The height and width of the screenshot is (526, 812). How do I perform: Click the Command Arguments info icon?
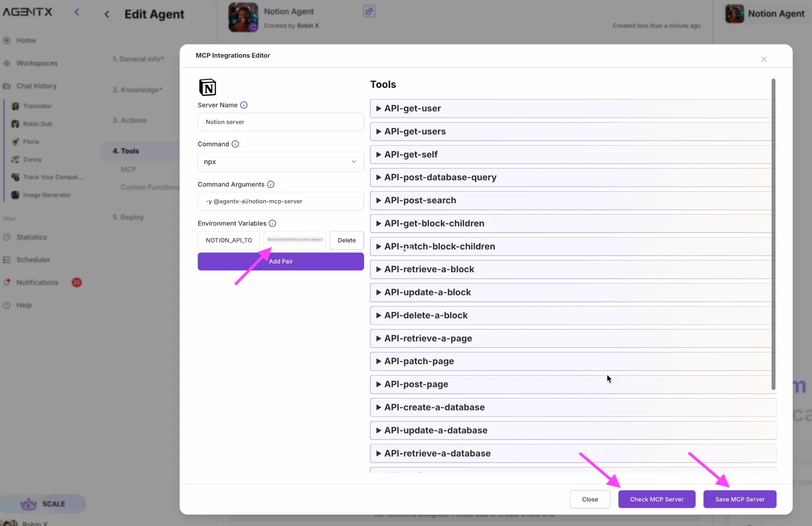coord(271,184)
